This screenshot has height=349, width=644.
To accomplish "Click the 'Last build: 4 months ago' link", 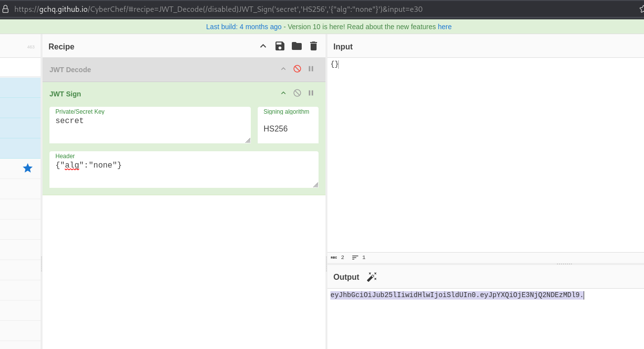I will pos(243,27).
